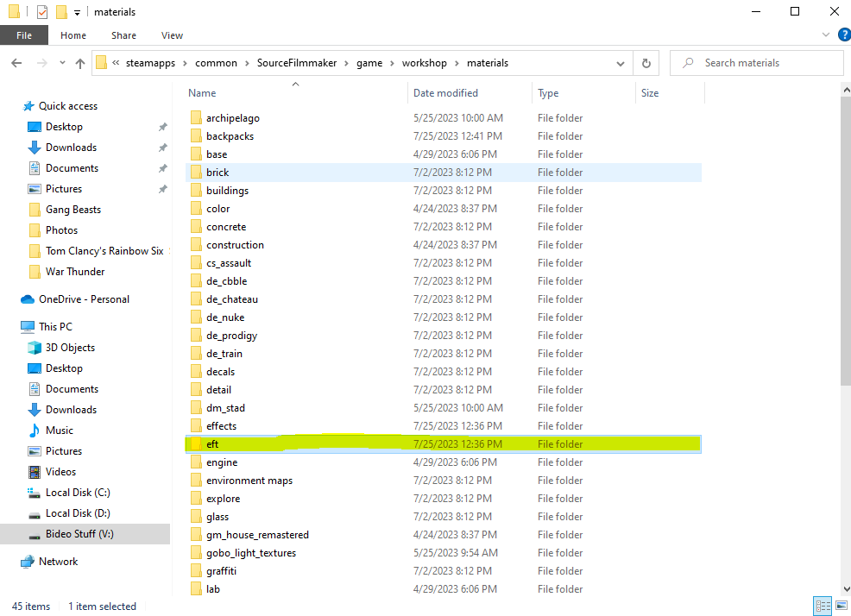Open the Share ribbon tab
Screen dimensions: 851x616
123,35
